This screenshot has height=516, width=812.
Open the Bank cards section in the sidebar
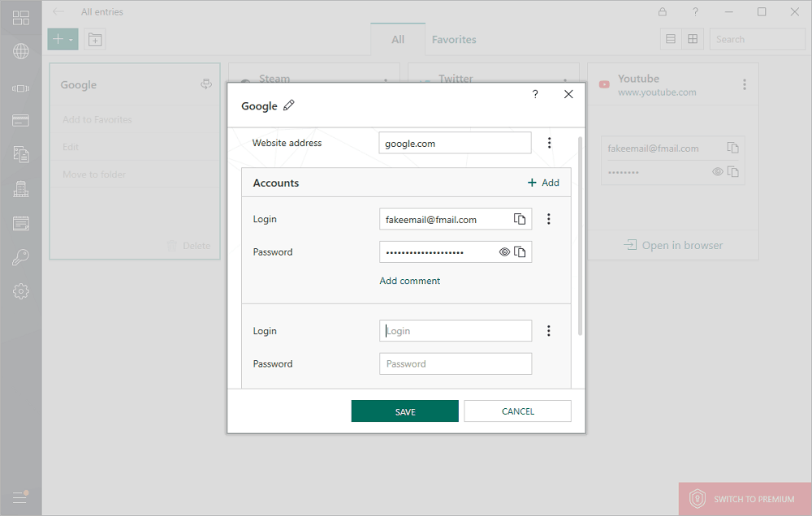pyautogui.click(x=21, y=121)
